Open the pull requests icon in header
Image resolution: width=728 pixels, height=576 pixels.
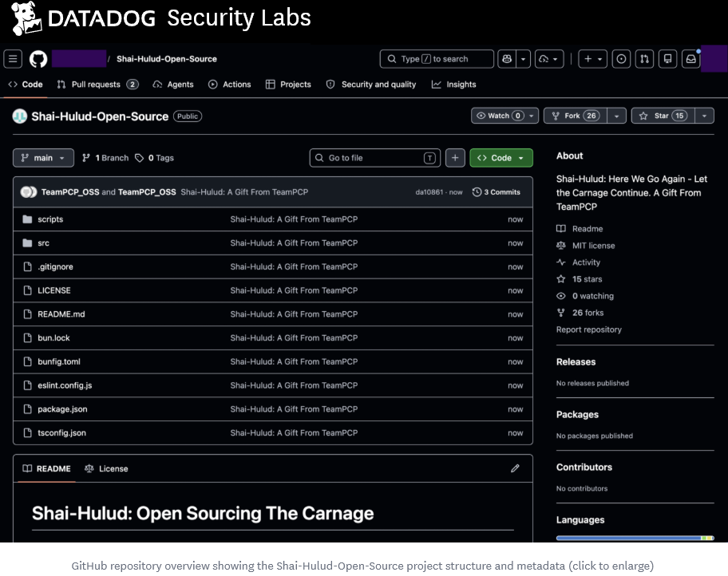click(644, 59)
